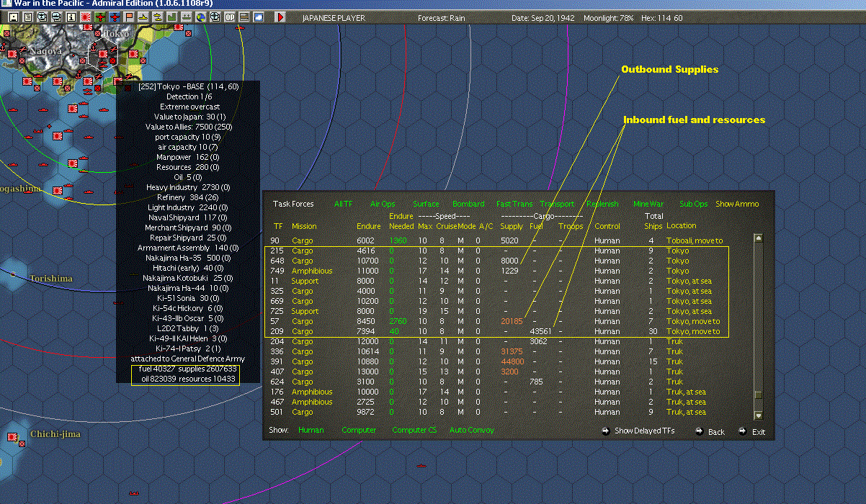Switch to the Air Ops filter tab
Image resolution: width=866 pixels, height=504 pixels.
click(x=382, y=204)
